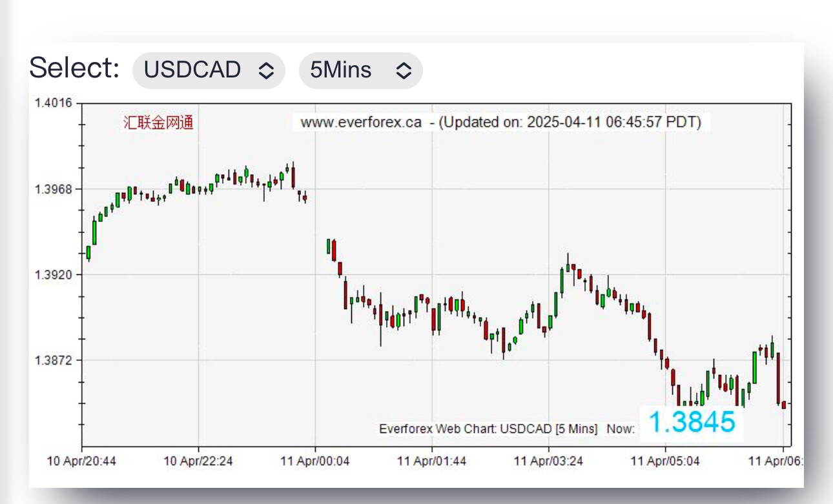Click the 10 Apr/22:24 time label
This screenshot has width=833, height=504.
(198, 461)
